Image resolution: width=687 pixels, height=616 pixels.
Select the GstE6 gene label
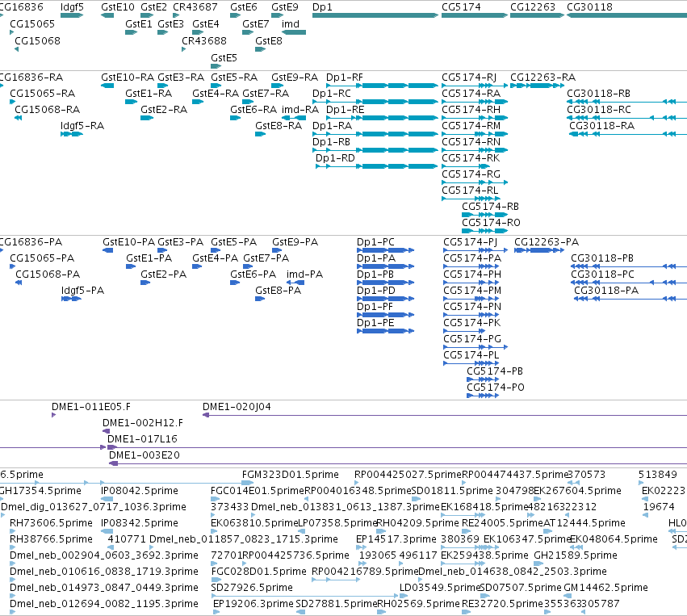tap(244, 7)
